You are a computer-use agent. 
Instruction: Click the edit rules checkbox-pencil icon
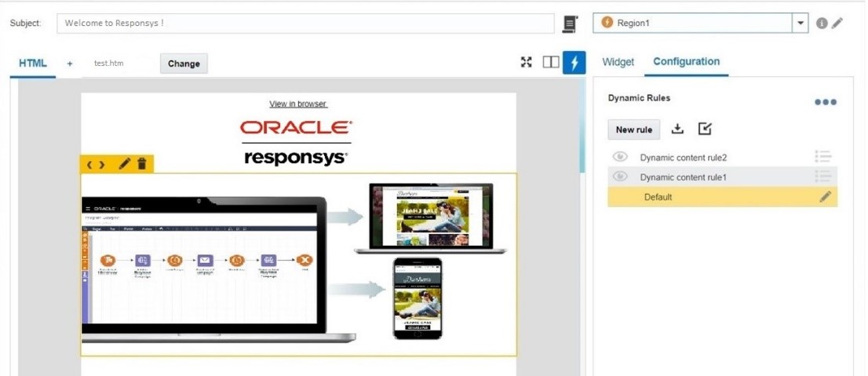point(704,129)
